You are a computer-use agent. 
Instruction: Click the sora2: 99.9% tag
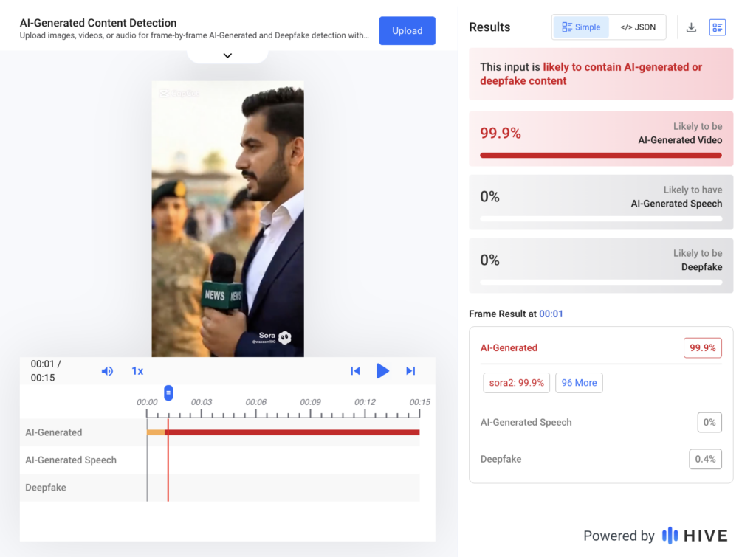coord(516,383)
